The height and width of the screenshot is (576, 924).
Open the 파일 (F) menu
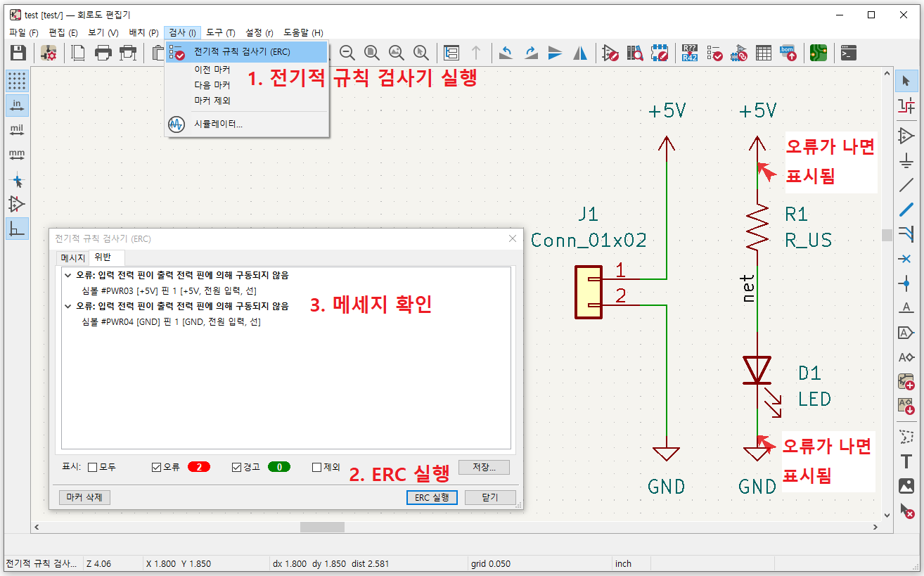tap(24, 32)
